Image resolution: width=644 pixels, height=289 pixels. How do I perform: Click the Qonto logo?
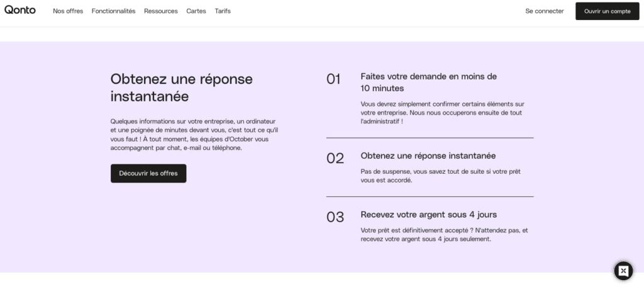[19, 10]
